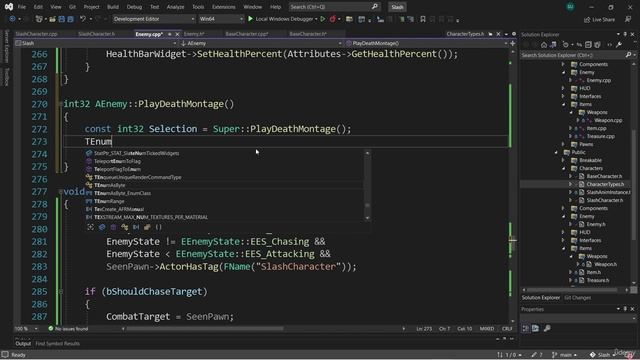This screenshot has height=360, width=640.
Task: Click Show All Files icon in Solution Explorer
Action: [597, 44]
